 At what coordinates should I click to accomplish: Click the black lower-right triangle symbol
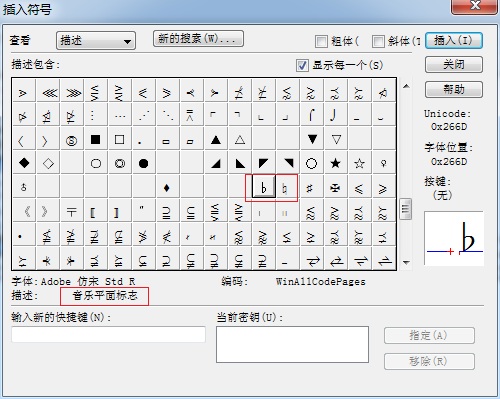[216, 163]
